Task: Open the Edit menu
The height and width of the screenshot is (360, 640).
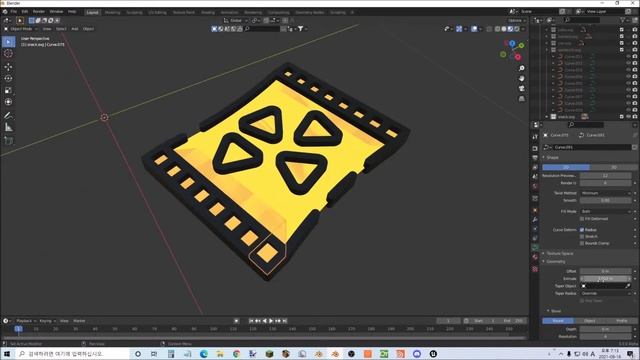Action: point(25,12)
